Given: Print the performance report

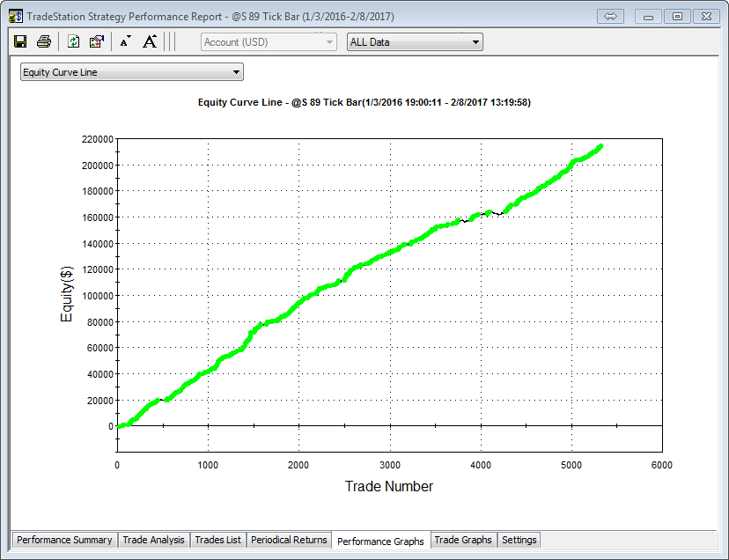Looking at the screenshot, I should (x=44, y=41).
